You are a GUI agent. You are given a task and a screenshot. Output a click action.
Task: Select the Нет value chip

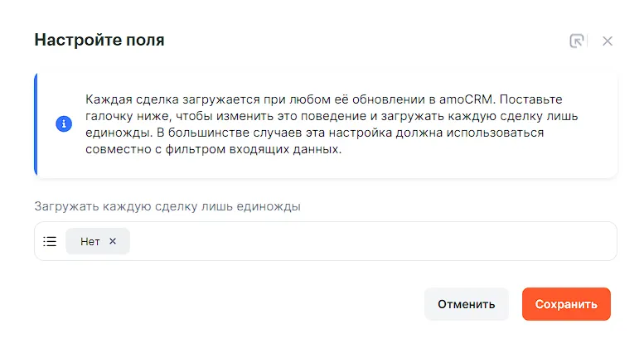(x=90, y=241)
